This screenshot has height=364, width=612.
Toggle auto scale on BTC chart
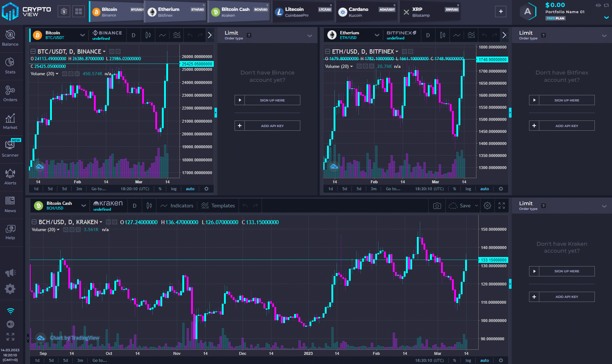click(190, 189)
